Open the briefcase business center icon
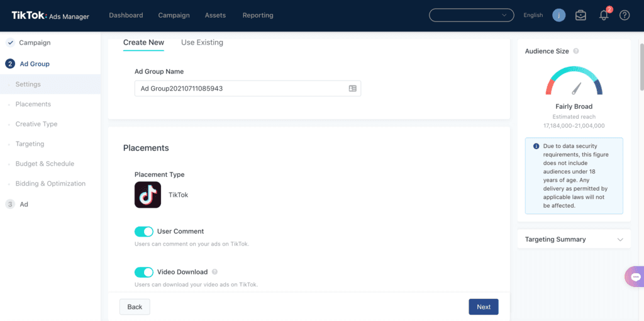 tap(580, 16)
